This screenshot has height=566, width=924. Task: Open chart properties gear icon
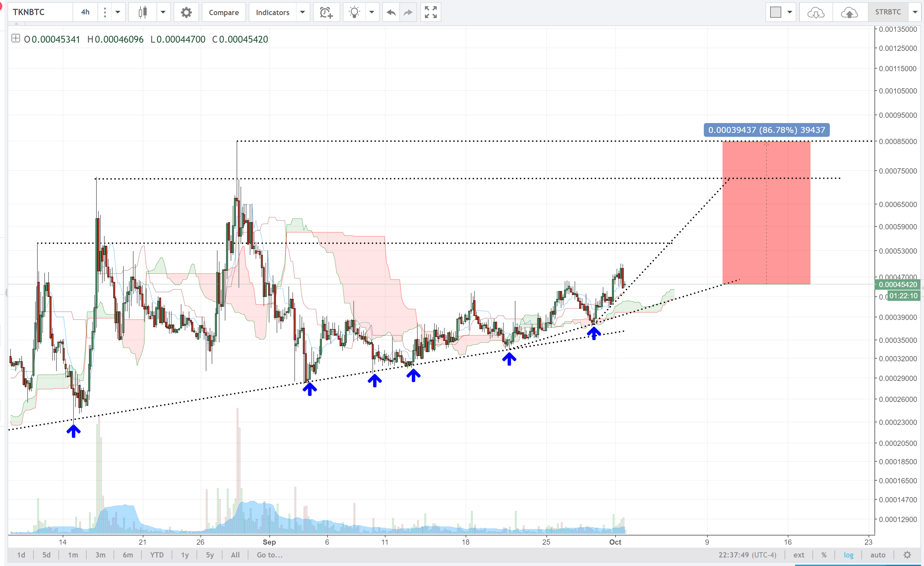(x=186, y=12)
